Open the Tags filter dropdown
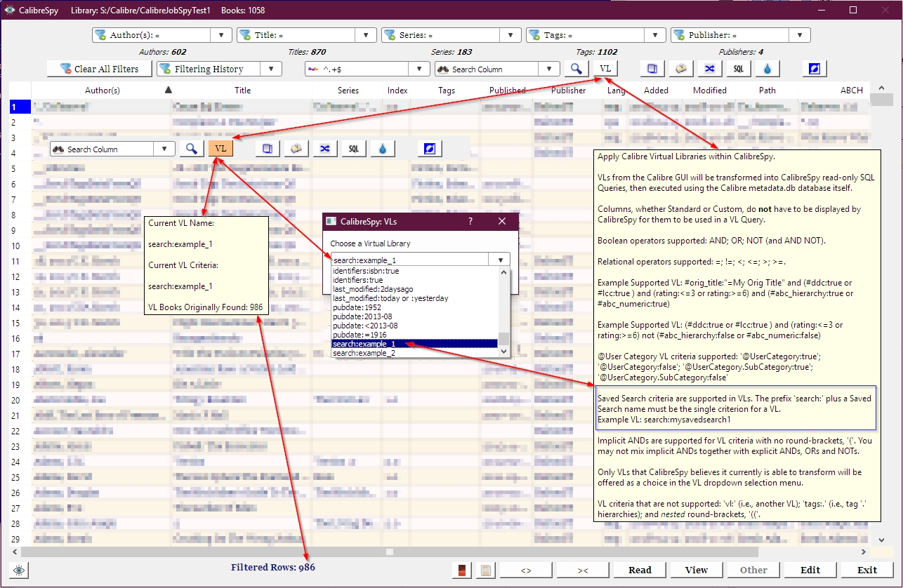Screen dimensions: 903x588 (656, 35)
